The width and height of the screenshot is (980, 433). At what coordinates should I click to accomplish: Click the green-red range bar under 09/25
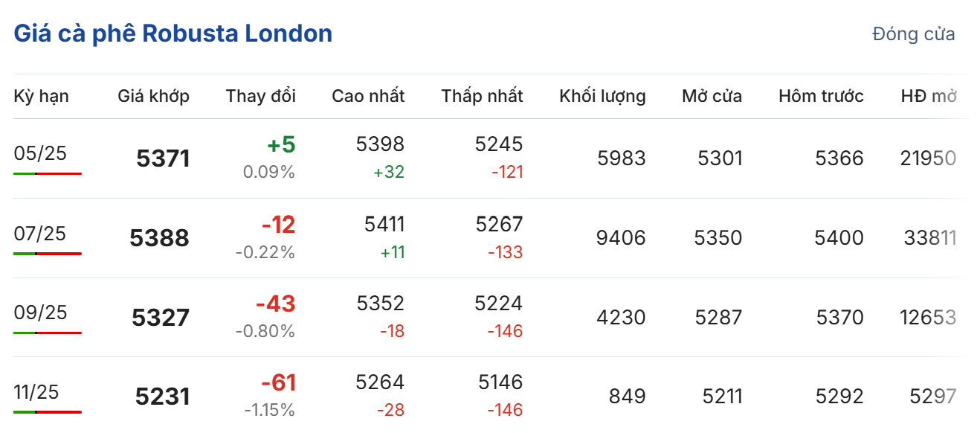[x=48, y=333]
